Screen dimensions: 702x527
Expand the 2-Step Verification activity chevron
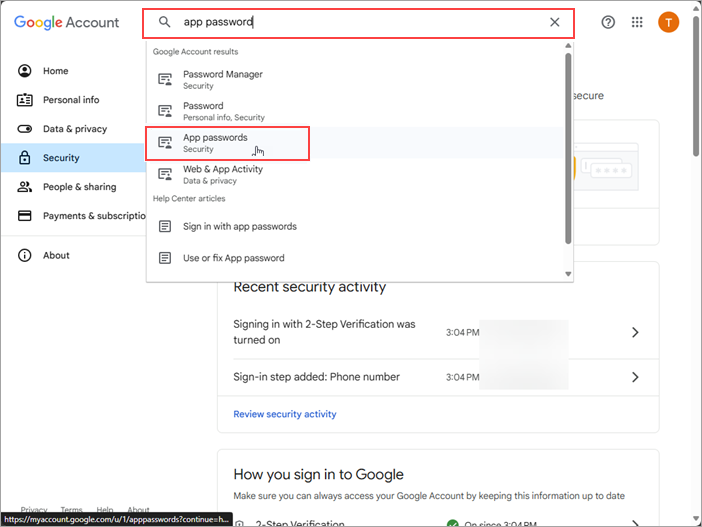(x=635, y=332)
